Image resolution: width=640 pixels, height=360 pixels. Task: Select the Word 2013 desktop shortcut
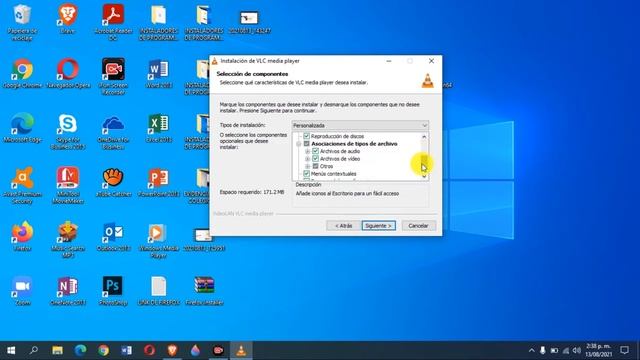[159, 73]
